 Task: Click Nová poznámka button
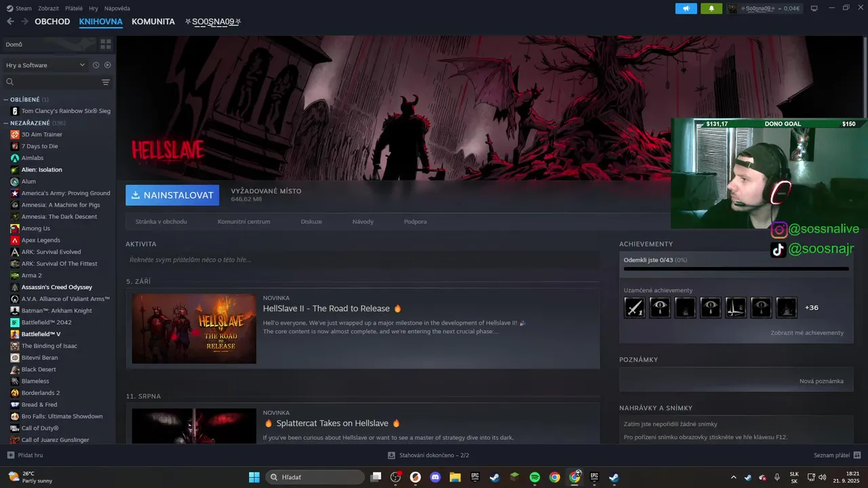pyautogui.click(x=821, y=381)
